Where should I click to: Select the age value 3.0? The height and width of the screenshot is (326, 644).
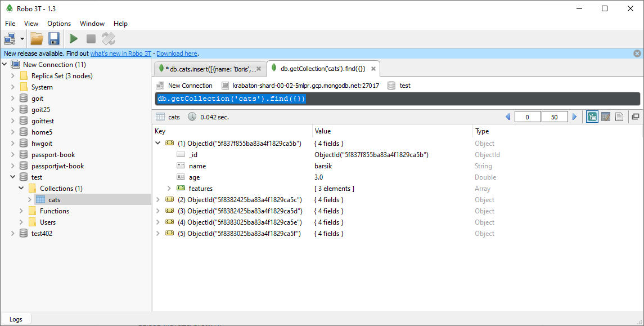pyautogui.click(x=319, y=177)
